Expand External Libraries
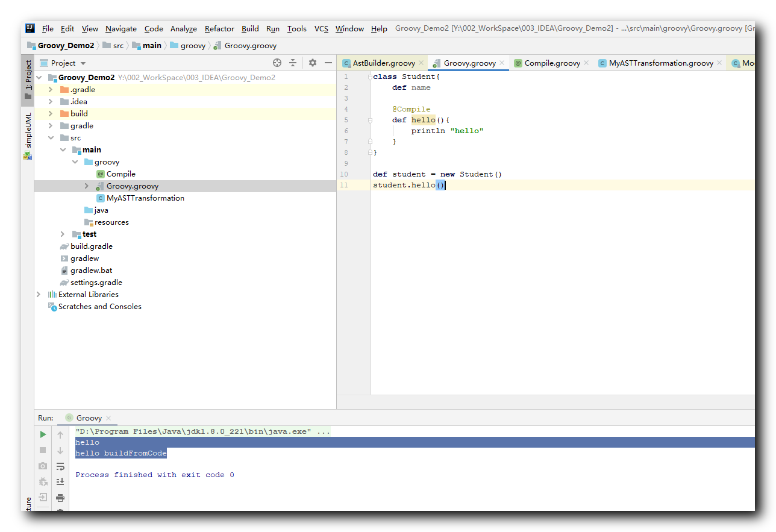The image size is (776, 532). click(39, 295)
